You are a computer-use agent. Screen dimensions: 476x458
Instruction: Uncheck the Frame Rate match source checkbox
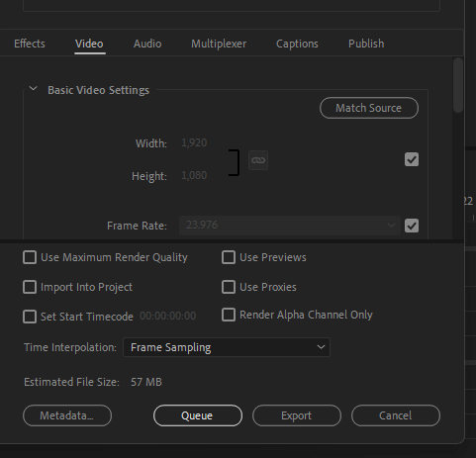click(412, 226)
